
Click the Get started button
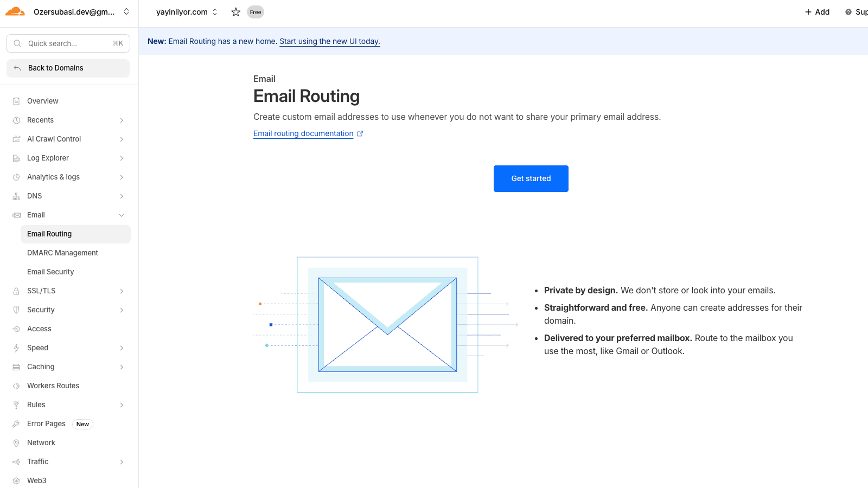click(x=531, y=178)
